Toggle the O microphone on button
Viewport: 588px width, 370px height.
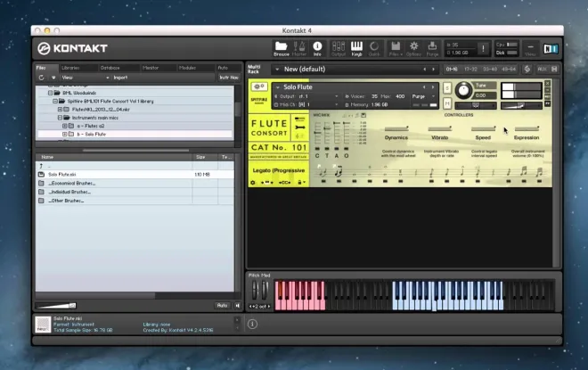[347, 149]
